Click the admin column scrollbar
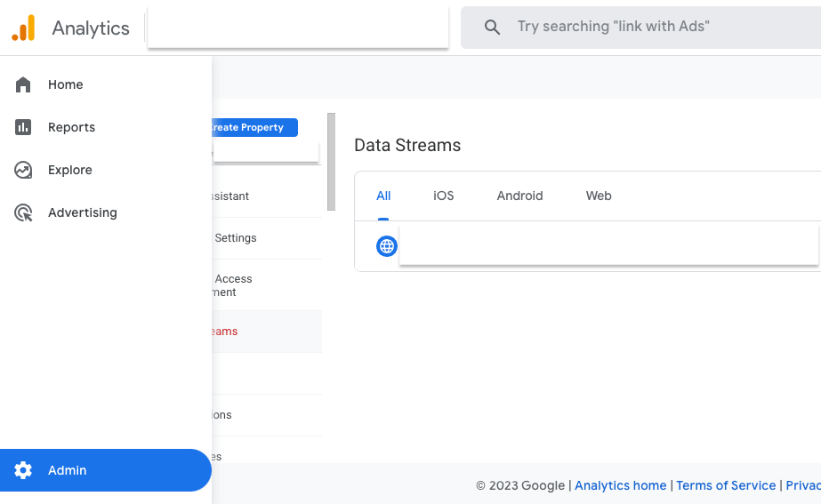Viewport: 821px width, 504px height. coord(331,162)
